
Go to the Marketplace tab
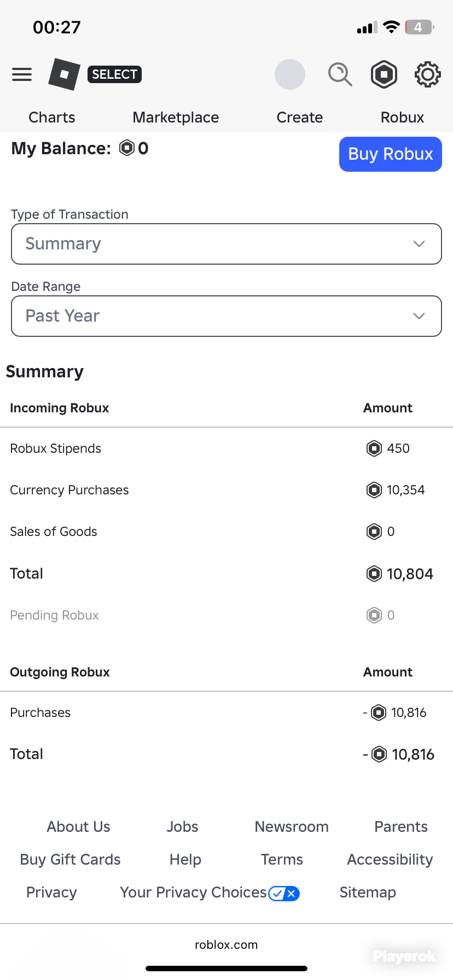(x=176, y=117)
